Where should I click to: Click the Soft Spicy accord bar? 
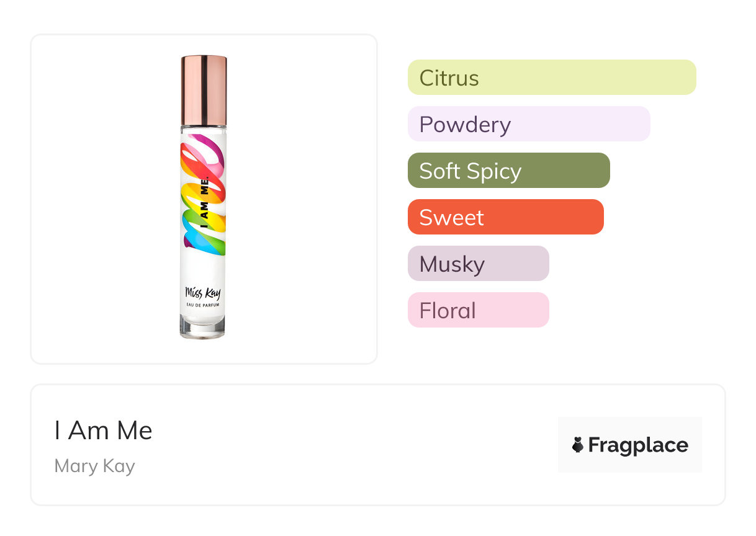pyautogui.click(x=508, y=171)
